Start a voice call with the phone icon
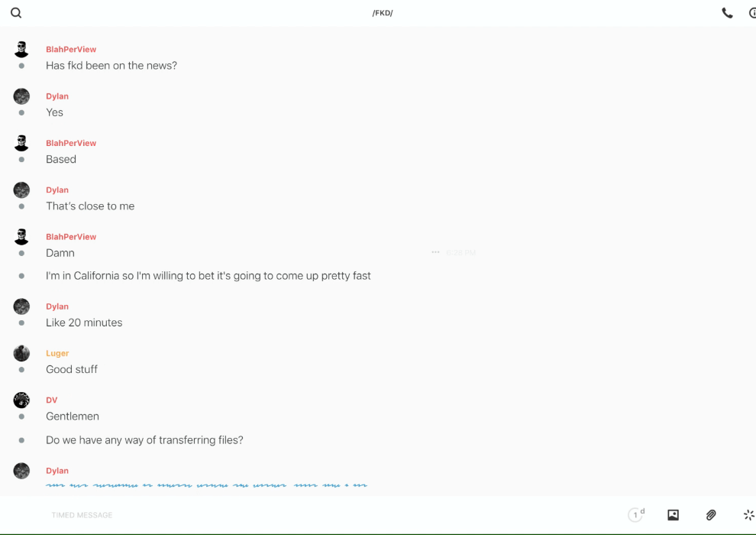 point(727,13)
